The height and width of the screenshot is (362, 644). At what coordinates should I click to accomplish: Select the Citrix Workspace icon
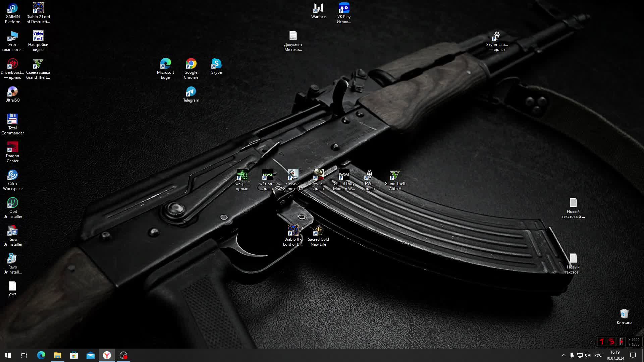12,180
